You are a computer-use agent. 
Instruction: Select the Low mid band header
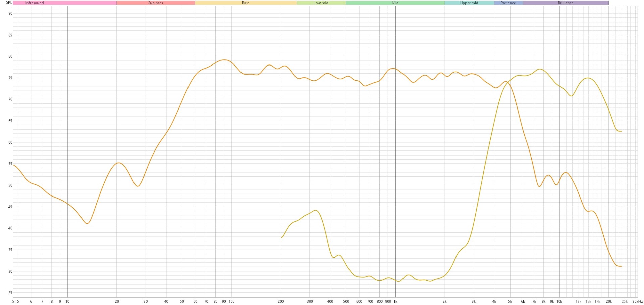321,3
